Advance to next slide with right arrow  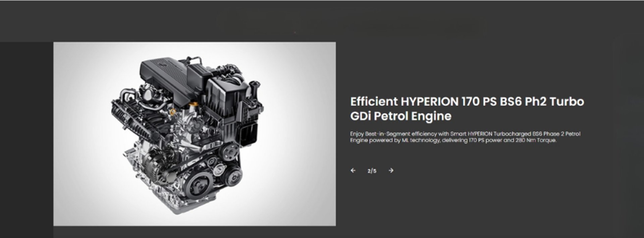(391, 171)
